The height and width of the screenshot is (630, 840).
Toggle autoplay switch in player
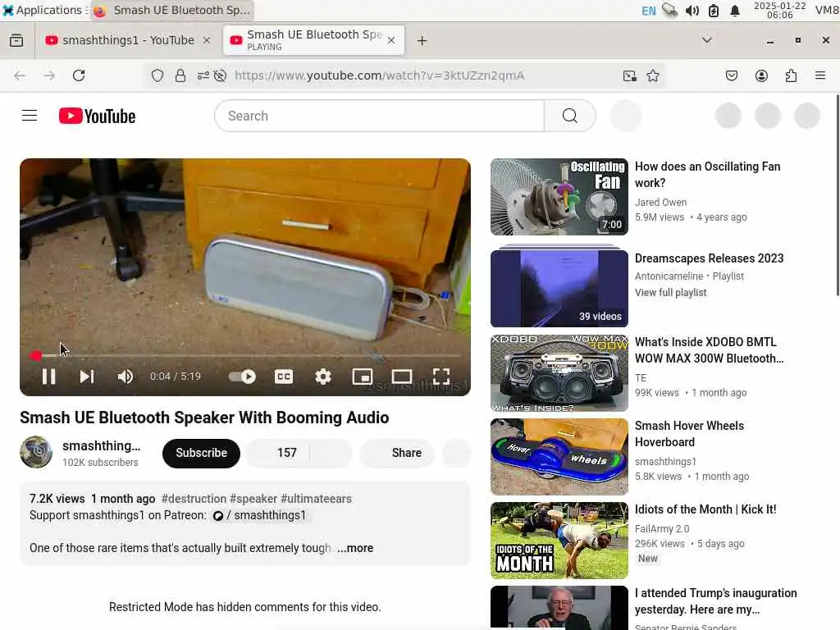(242, 377)
